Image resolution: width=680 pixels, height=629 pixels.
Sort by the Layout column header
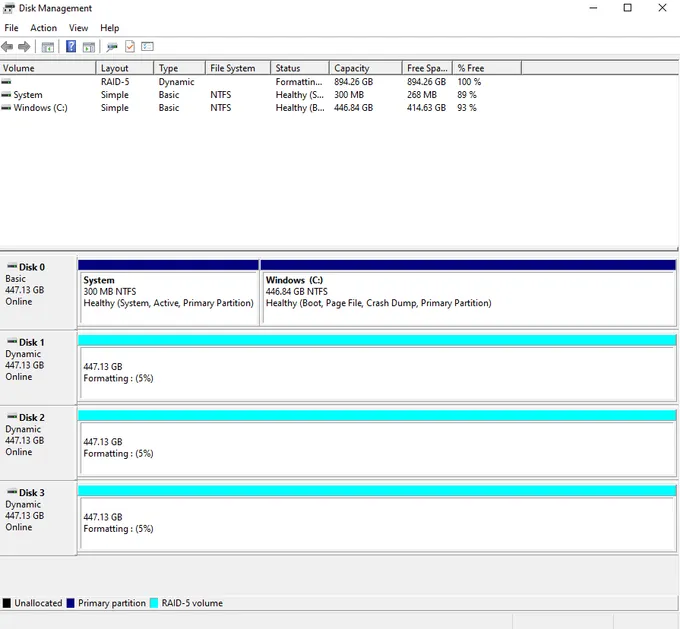click(x=125, y=68)
